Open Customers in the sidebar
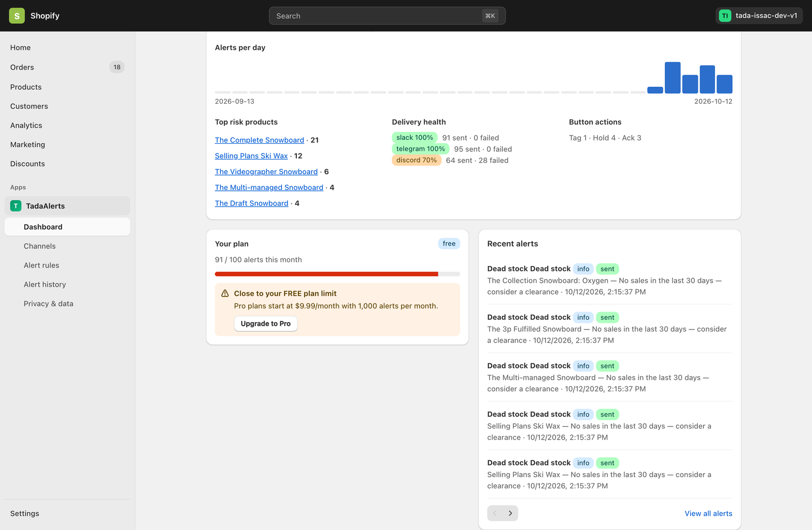The image size is (812, 530). coord(67,106)
